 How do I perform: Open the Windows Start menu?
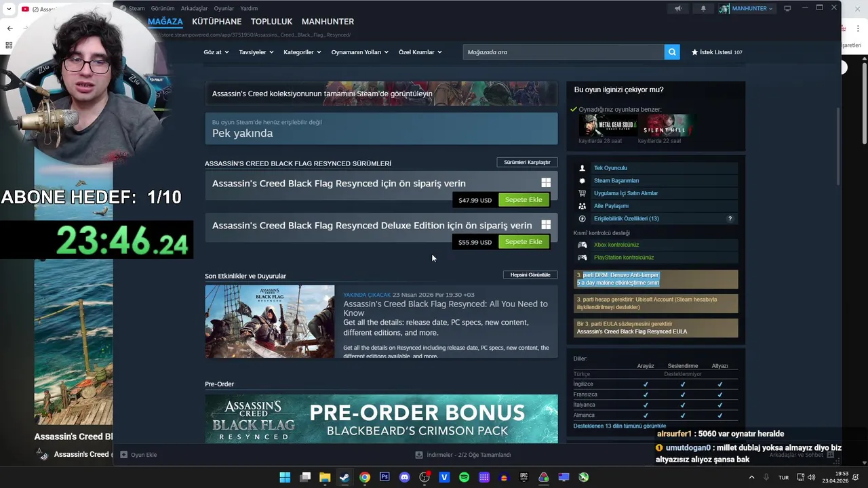click(x=285, y=477)
